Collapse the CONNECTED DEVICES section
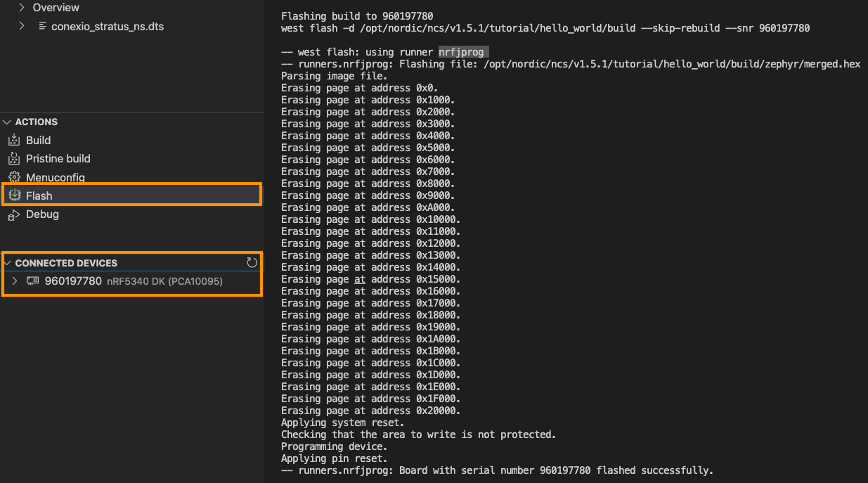The height and width of the screenshot is (483, 868). tap(8, 263)
